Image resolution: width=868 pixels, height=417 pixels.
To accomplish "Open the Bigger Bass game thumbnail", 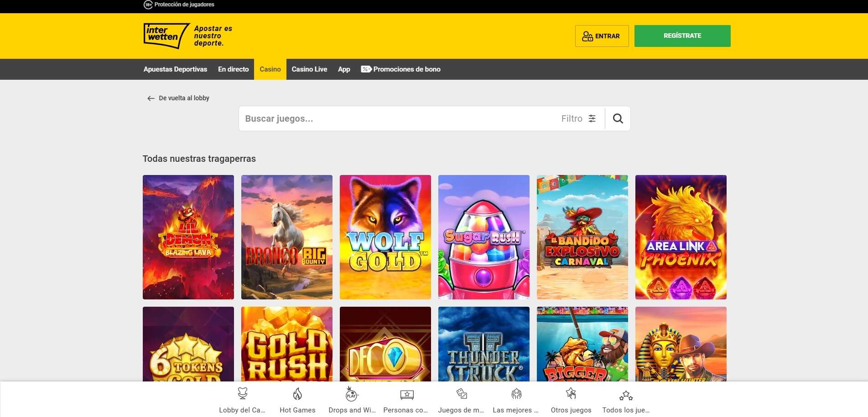I will pos(582,344).
